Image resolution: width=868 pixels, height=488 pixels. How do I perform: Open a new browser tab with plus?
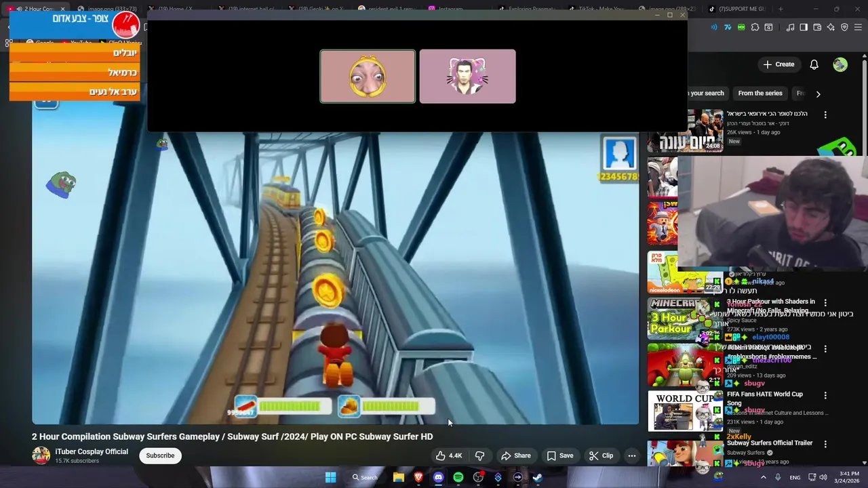pos(781,9)
